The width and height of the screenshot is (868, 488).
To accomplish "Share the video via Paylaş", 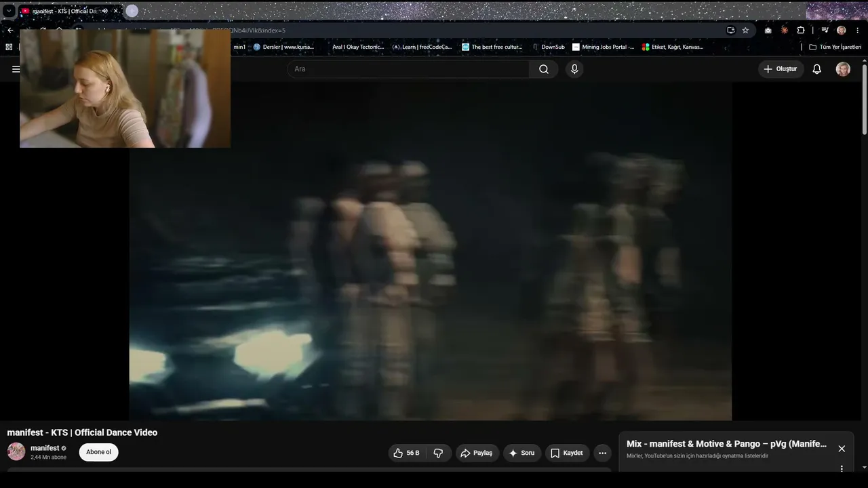I will pyautogui.click(x=477, y=453).
